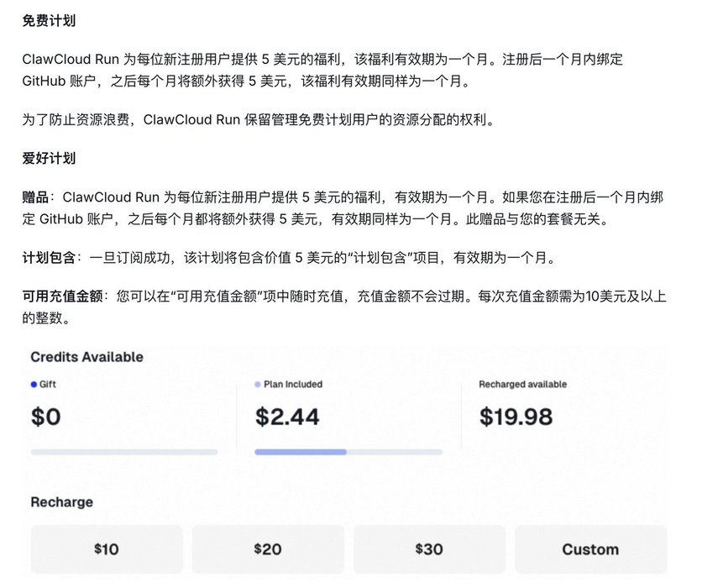
Task: Click the Credits Available heading
Action: 86,357
